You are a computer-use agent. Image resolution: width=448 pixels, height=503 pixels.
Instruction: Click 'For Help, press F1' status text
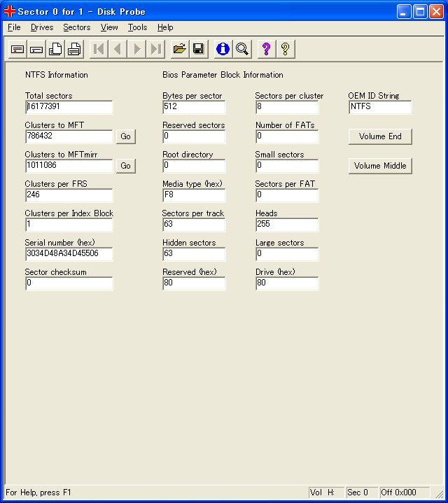click(x=38, y=493)
